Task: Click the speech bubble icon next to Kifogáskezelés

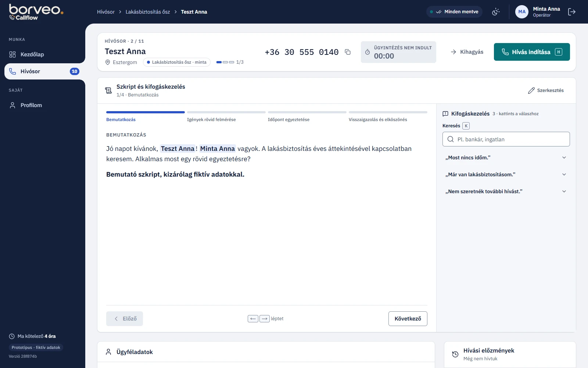Action: click(445, 114)
